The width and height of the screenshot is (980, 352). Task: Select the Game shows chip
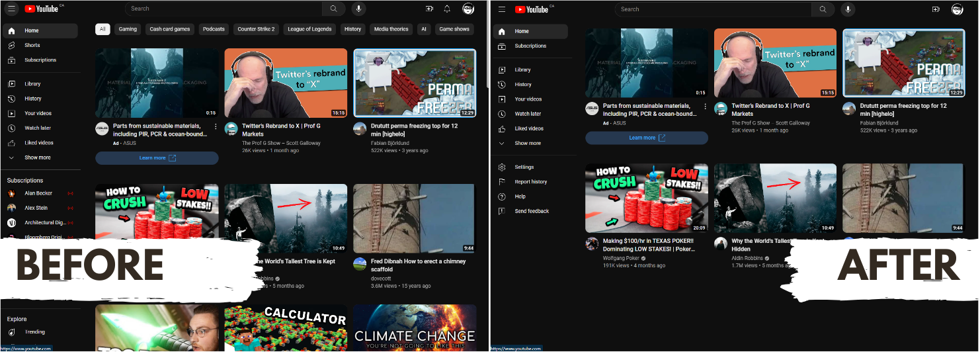[454, 29]
